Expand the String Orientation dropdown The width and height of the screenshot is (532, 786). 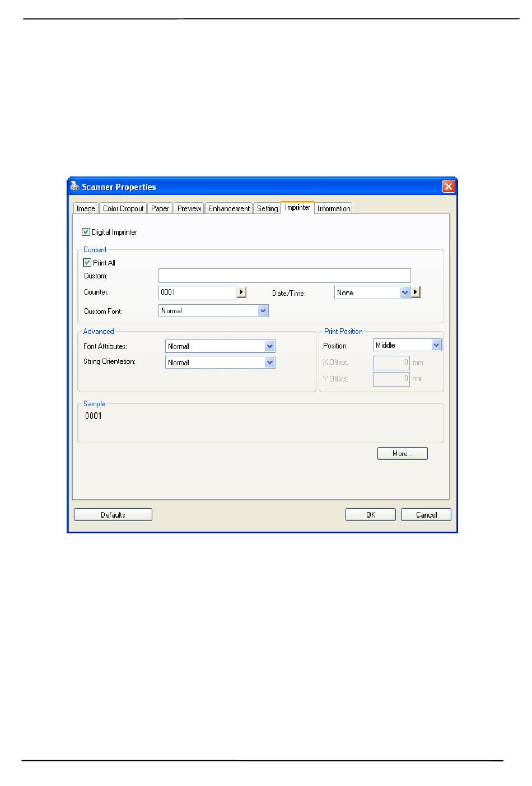click(269, 363)
